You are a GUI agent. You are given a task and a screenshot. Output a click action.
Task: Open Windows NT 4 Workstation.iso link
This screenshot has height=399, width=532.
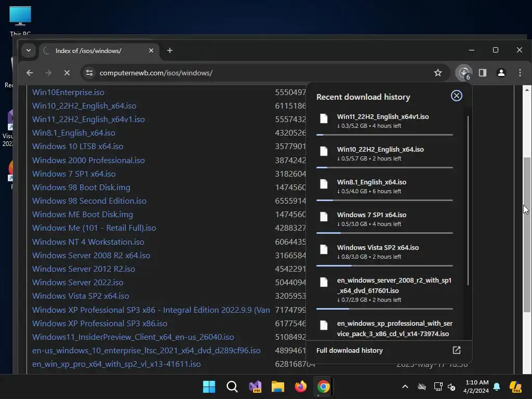tap(88, 242)
